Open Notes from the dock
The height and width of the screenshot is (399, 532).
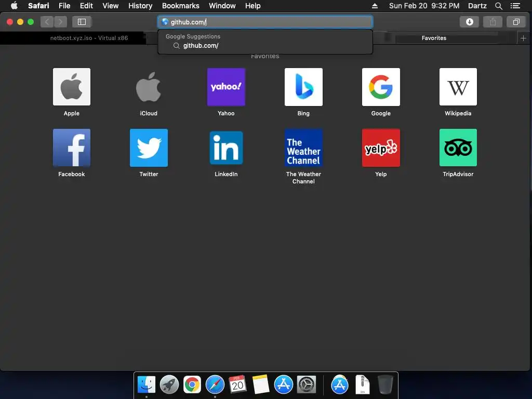tap(261, 385)
